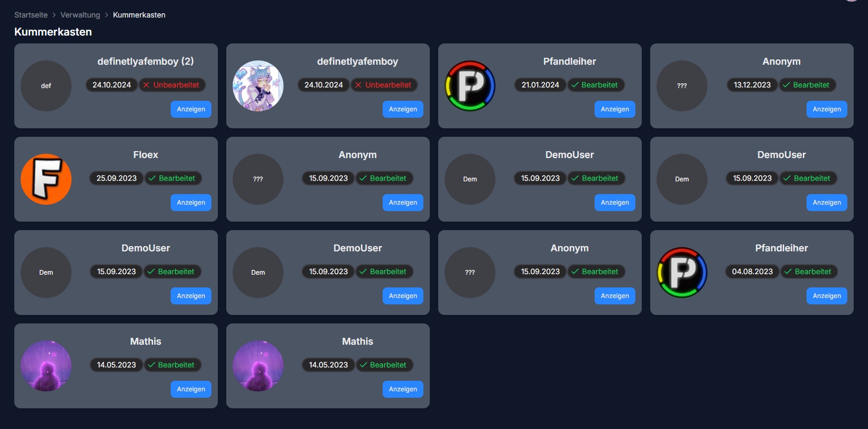Click Anzeigen on the second Mathis card
The height and width of the screenshot is (429, 868).
pos(403,389)
